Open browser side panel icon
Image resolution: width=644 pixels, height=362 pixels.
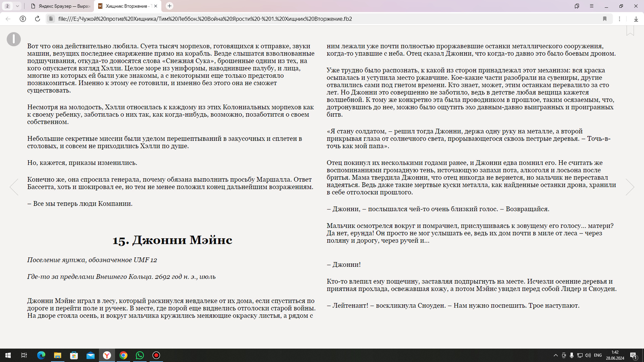point(577,6)
